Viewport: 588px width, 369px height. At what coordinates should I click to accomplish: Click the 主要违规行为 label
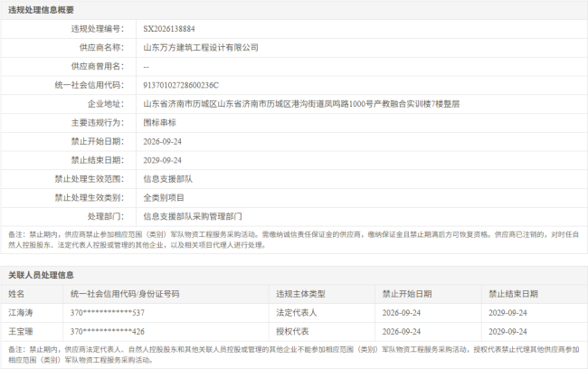pyautogui.click(x=98, y=123)
